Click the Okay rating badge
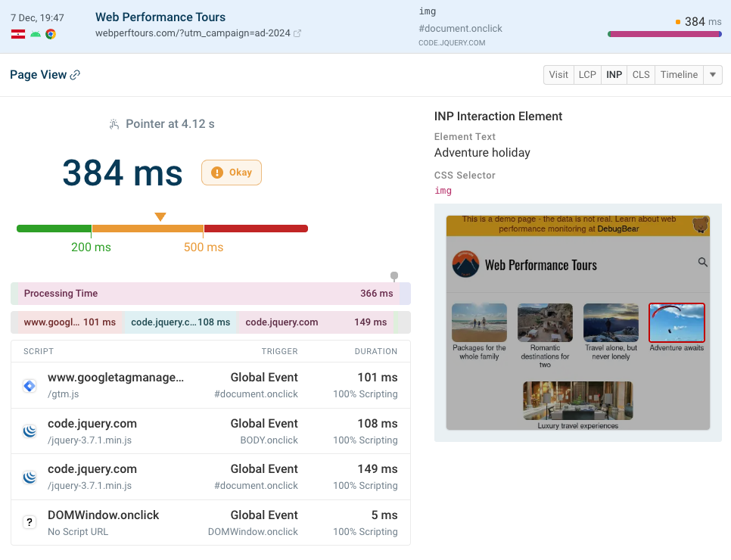 click(x=231, y=173)
